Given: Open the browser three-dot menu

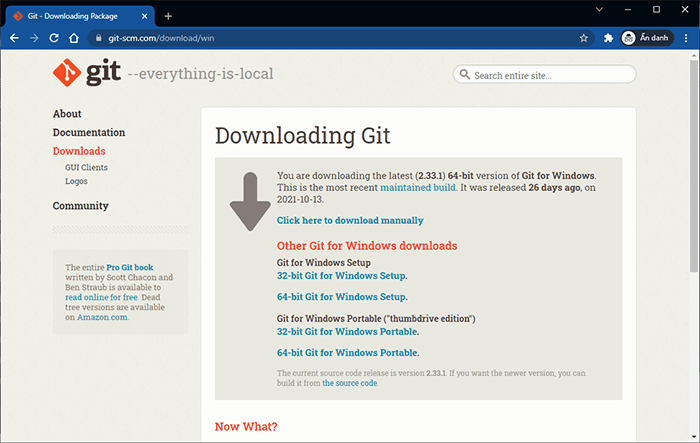Looking at the screenshot, I should (686, 38).
